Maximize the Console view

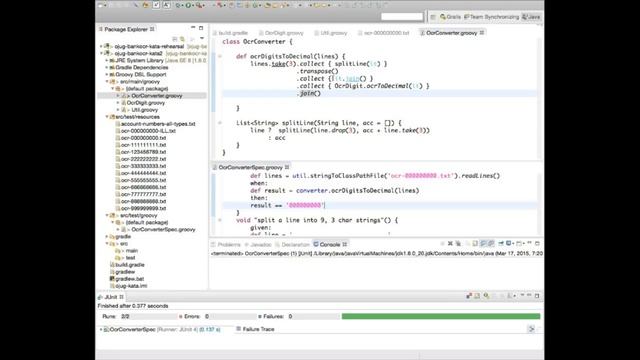(x=537, y=243)
